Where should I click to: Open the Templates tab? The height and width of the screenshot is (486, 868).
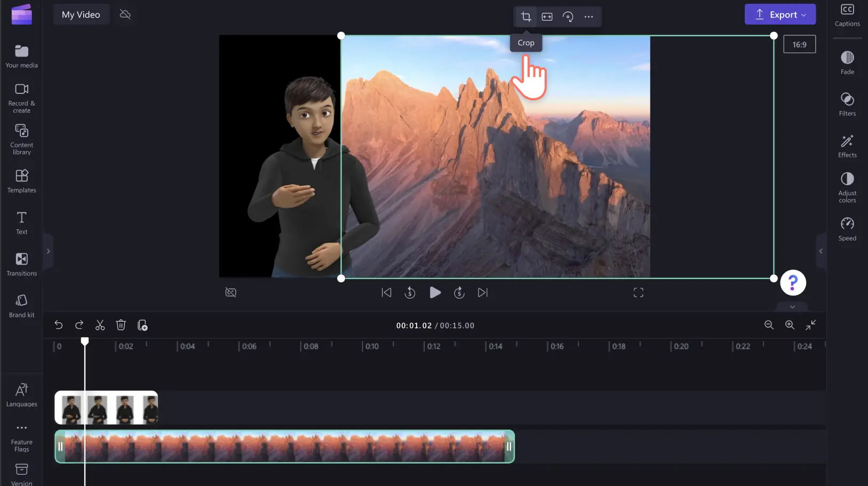22,181
